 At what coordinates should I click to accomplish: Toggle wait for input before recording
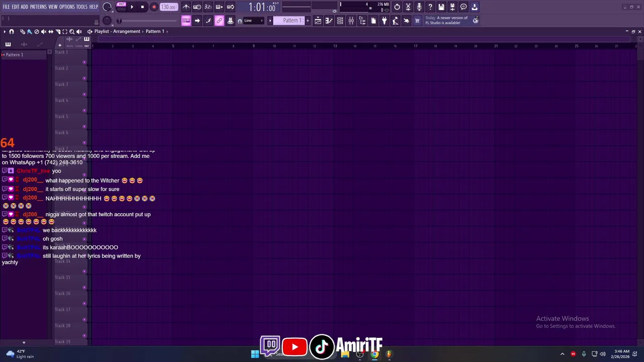197,7
